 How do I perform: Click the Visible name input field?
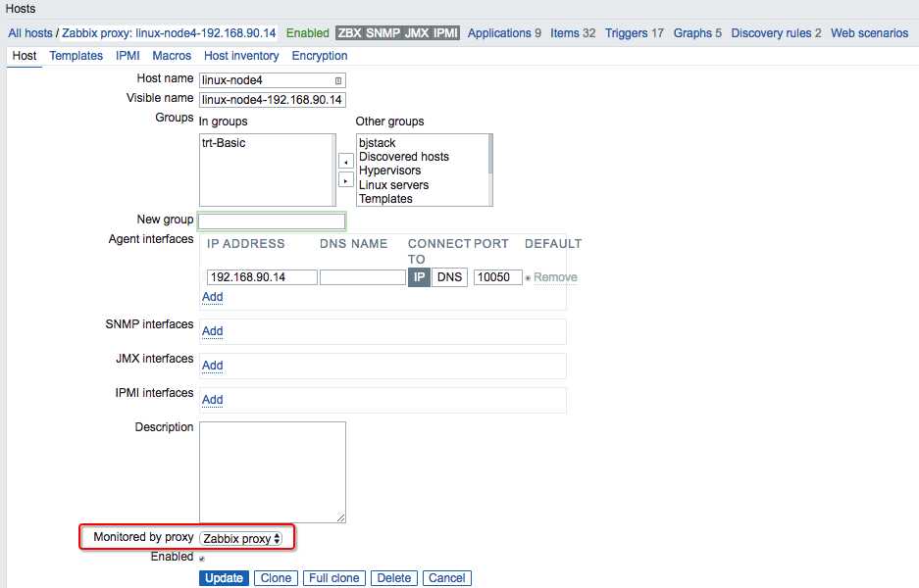click(x=273, y=100)
